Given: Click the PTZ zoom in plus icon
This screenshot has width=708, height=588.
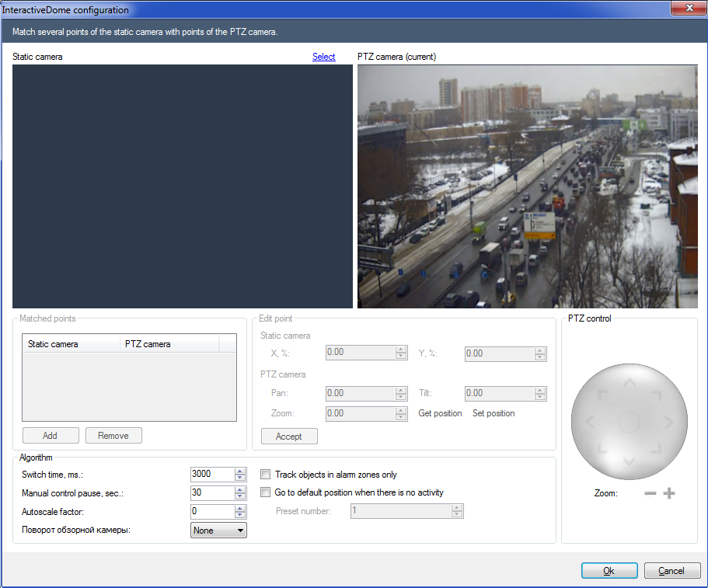Looking at the screenshot, I should click(669, 493).
